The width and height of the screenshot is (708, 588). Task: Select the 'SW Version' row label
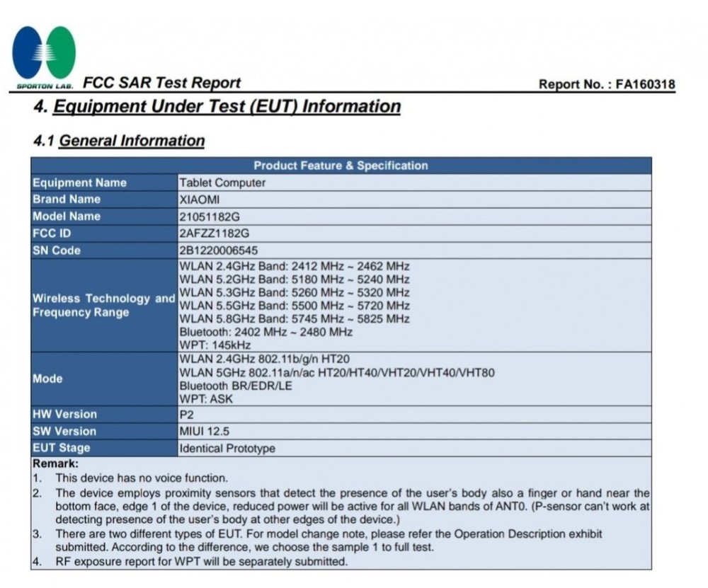pyautogui.click(x=64, y=432)
